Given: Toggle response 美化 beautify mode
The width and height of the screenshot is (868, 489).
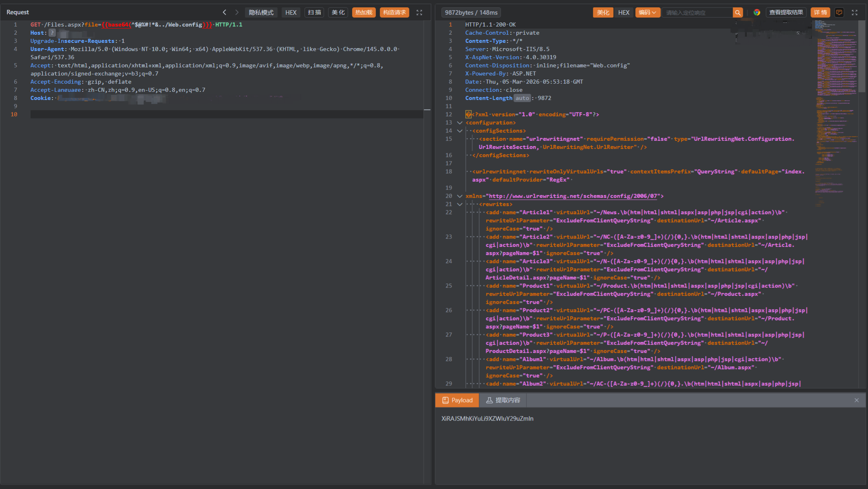Looking at the screenshot, I should pyautogui.click(x=603, y=13).
